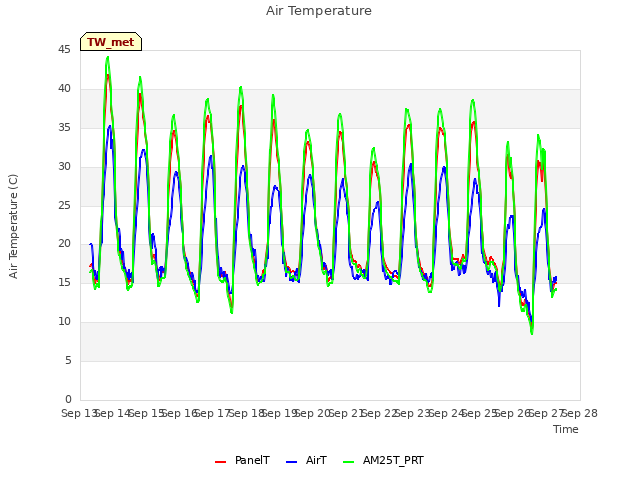Viewport: 640px width, 480px height.
Task: Click the red PanelT legend color marker
Action: tap(220, 462)
